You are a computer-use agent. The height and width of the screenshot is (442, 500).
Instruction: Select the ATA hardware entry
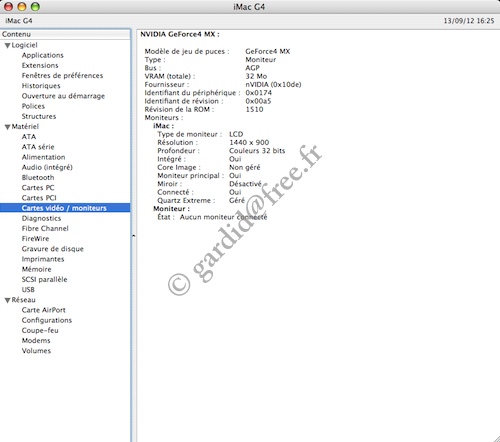[x=29, y=137]
